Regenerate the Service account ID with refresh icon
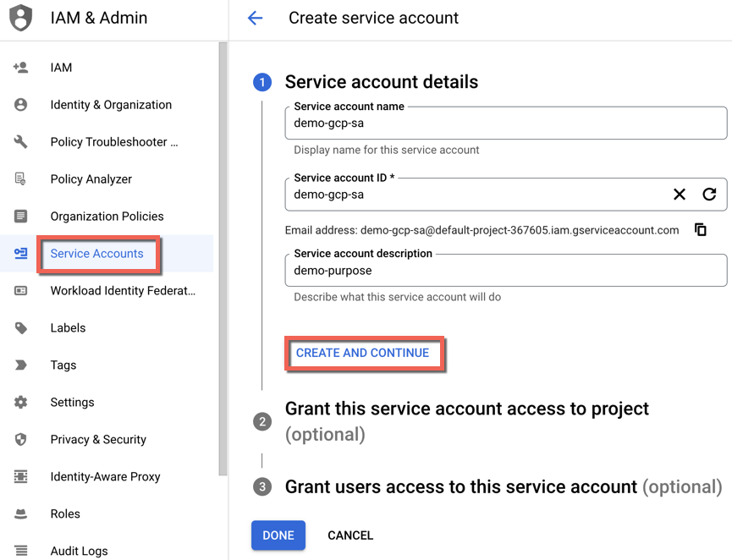This screenshot has height=560, width=732. pos(709,194)
